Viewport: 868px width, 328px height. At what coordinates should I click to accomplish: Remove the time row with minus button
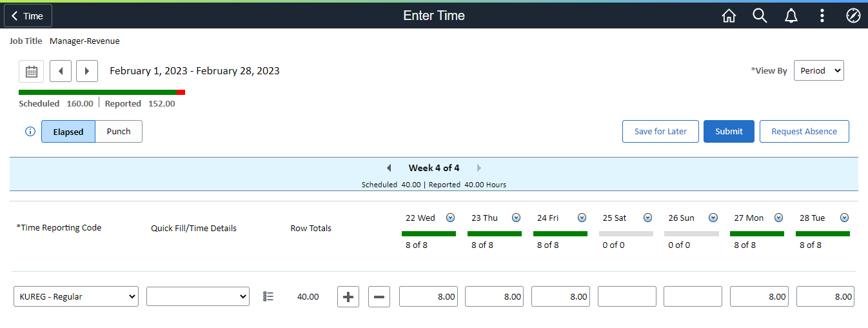coord(379,296)
